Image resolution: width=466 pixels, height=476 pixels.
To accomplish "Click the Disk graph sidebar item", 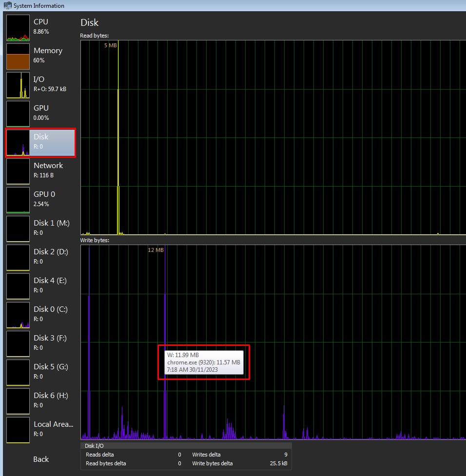I will point(40,142).
